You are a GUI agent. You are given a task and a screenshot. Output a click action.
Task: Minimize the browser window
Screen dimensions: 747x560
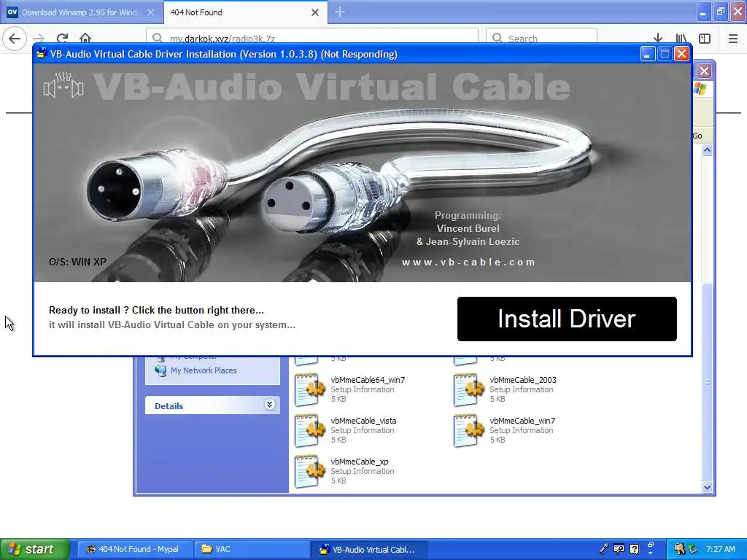tap(703, 12)
